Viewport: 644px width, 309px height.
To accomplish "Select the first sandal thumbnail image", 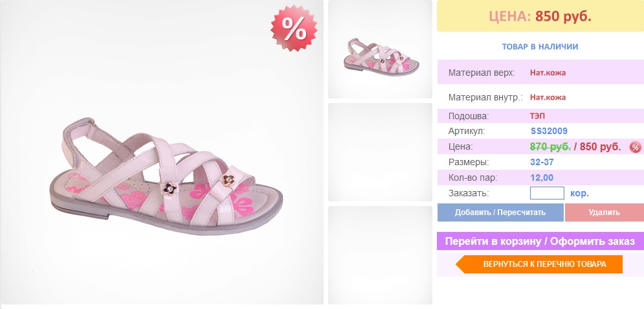I will [380, 49].
